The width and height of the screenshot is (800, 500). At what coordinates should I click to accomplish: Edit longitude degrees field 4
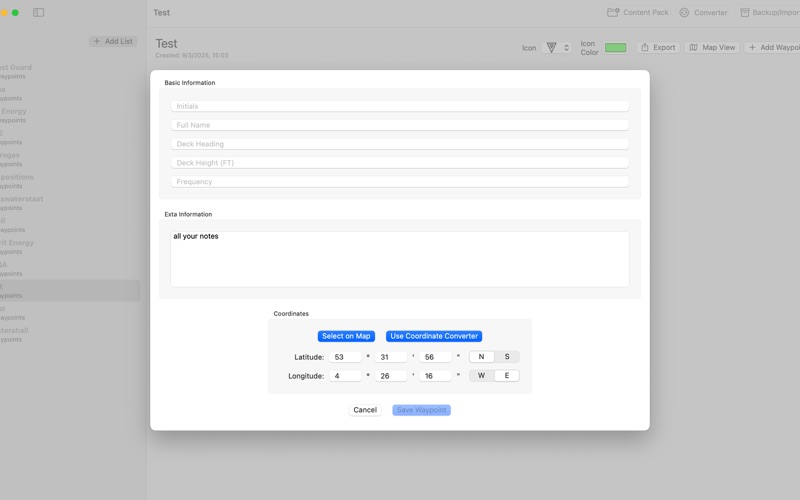pos(345,376)
